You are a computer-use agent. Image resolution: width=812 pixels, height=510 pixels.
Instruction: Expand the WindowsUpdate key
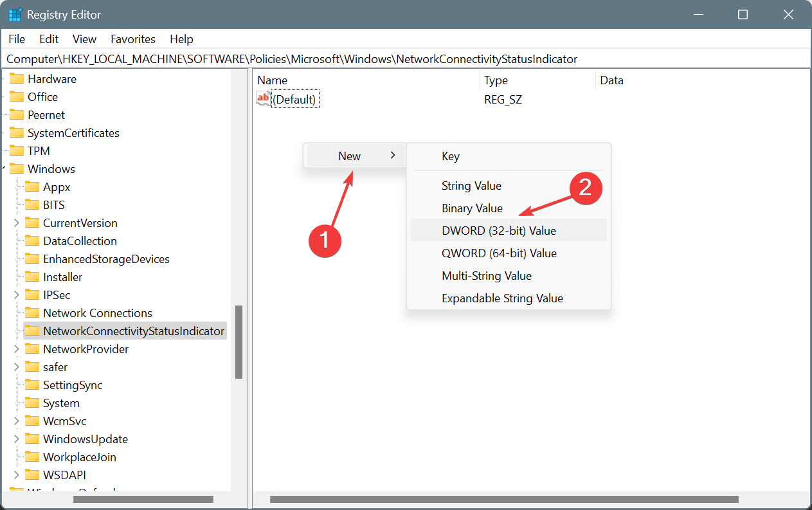pyautogui.click(x=16, y=439)
